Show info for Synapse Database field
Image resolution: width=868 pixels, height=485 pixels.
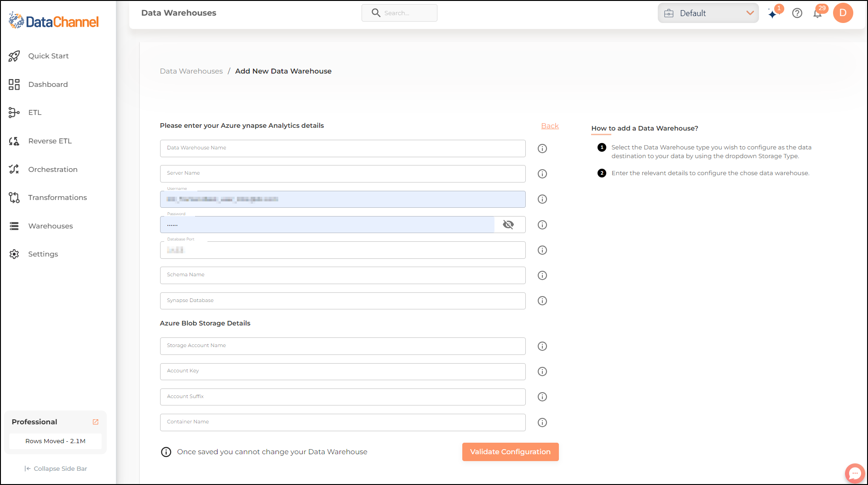pos(542,301)
